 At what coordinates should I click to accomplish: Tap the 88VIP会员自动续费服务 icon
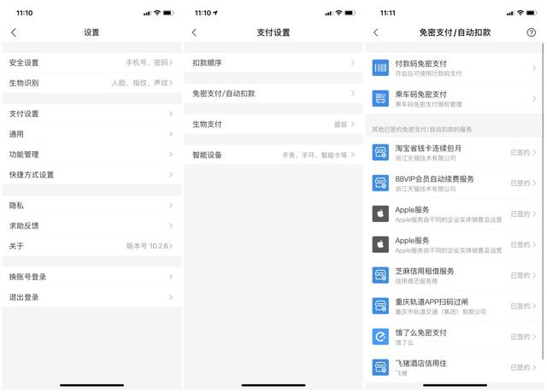pyautogui.click(x=381, y=183)
